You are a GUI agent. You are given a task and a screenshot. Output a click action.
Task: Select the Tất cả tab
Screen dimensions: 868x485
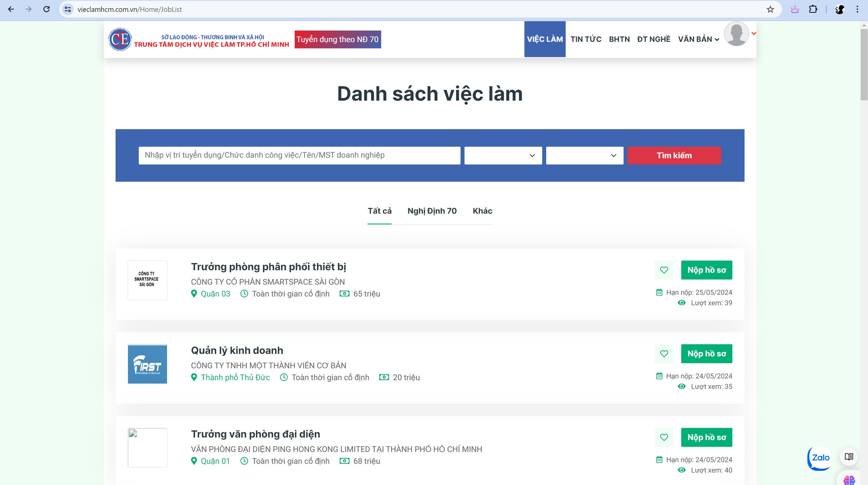tap(379, 211)
